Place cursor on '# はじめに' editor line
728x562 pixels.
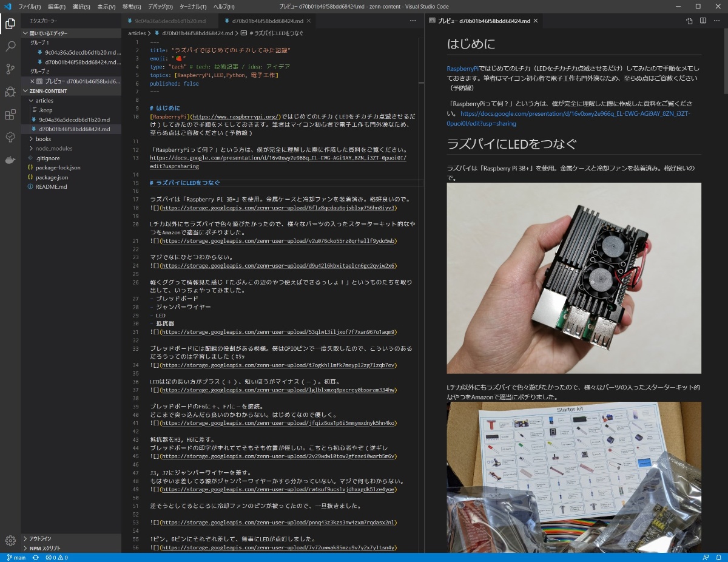point(165,108)
